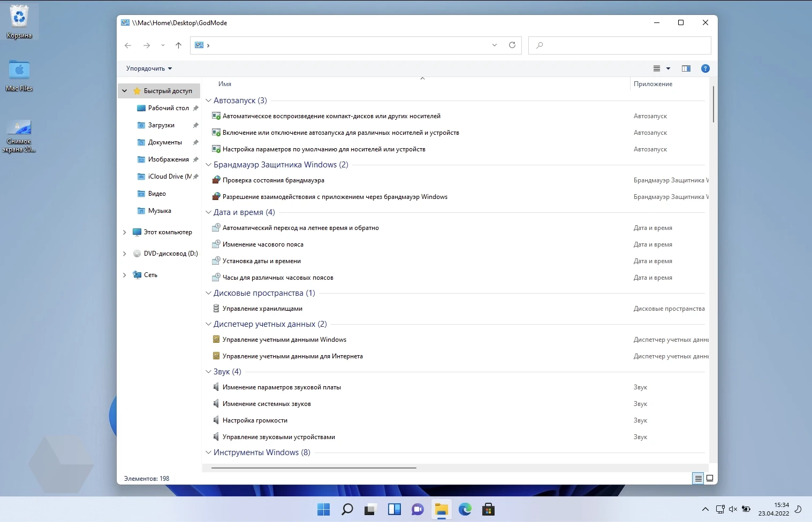Click speaker icon of Настройка громкости

tap(216, 420)
